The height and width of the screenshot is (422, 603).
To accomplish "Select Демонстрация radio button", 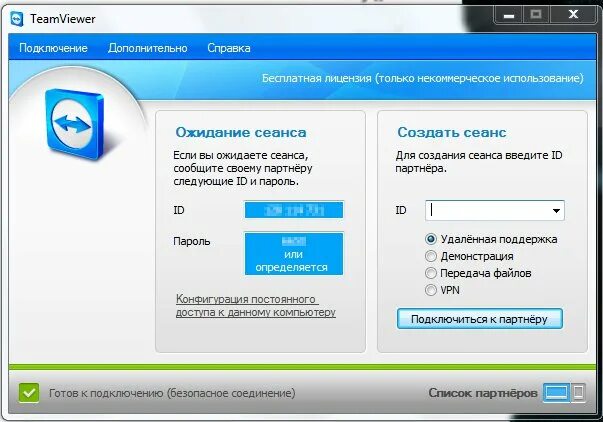I will (x=431, y=256).
